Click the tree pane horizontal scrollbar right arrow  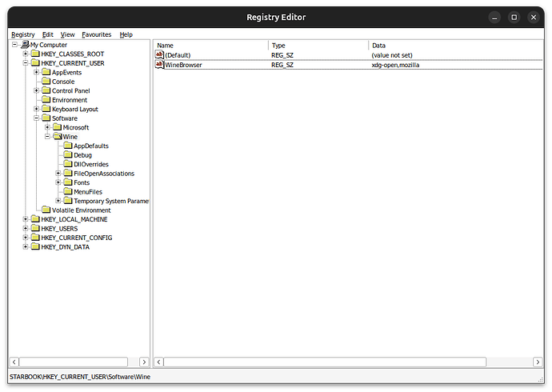[144, 362]
